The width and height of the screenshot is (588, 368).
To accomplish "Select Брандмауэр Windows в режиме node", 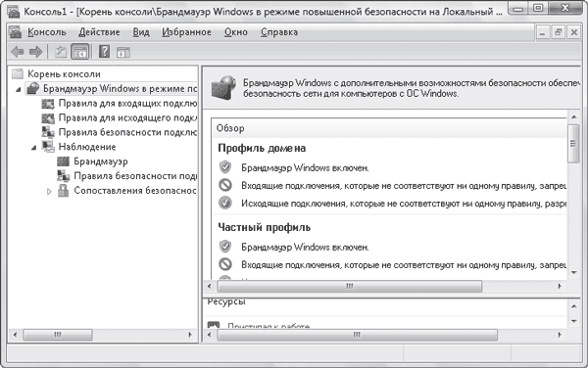I will 120,89.
